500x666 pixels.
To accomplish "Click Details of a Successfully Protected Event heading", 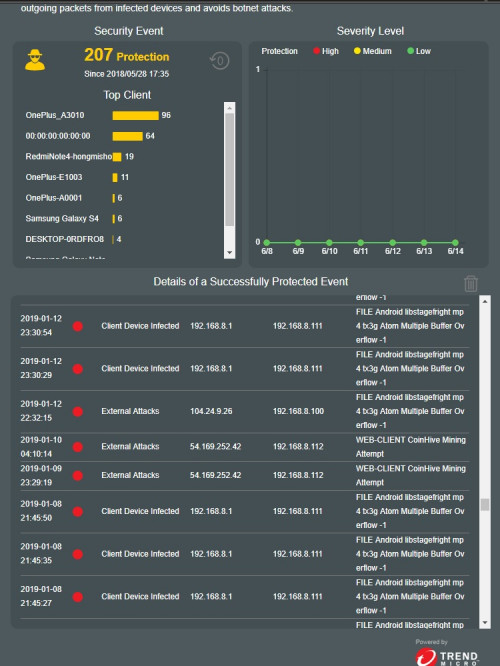I will (251, 282).
